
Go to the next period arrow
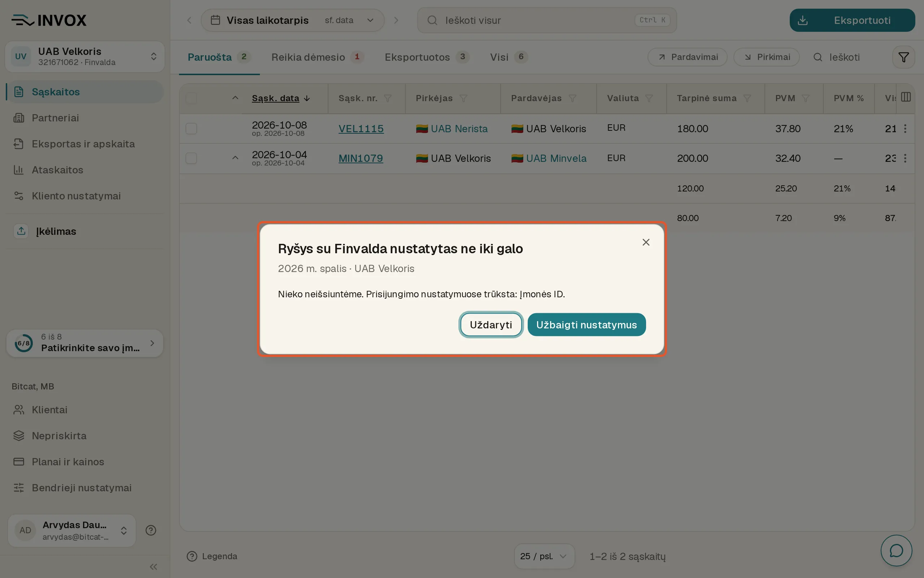pos(396,20)
